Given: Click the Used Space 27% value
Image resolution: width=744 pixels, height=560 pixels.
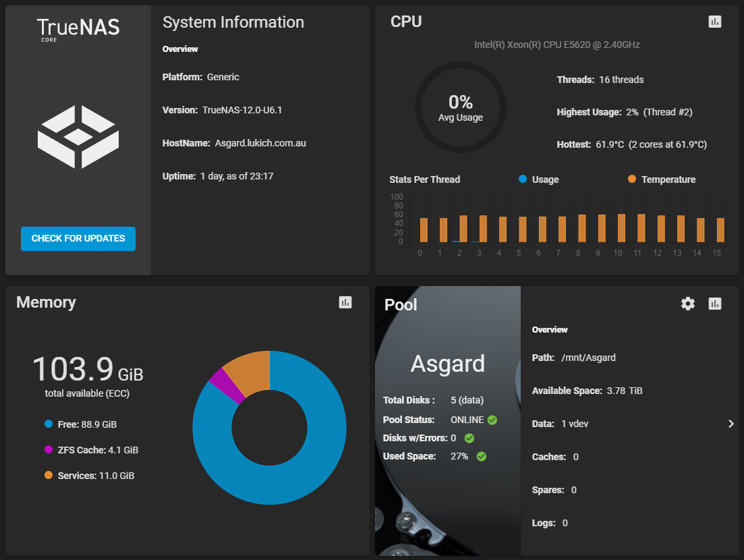Looking at the screenshot, I should click(x=459, y=457).
